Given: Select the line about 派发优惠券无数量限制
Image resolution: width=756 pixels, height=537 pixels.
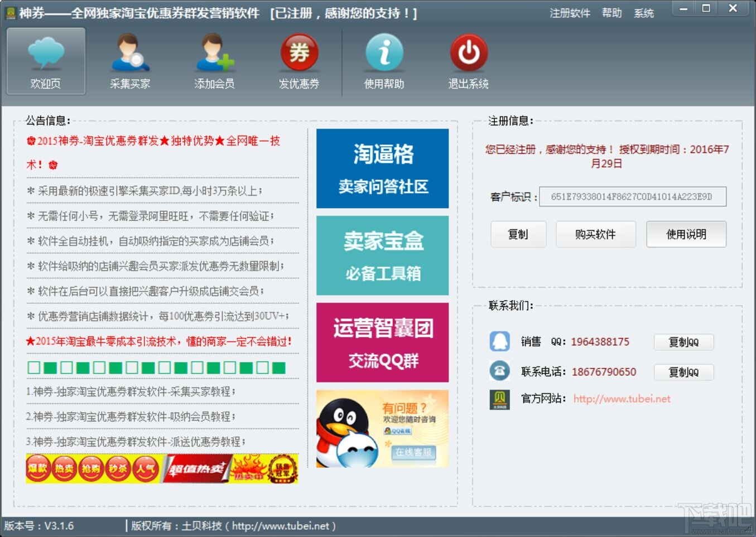Looking at the screenshot, I should (155, 266).
